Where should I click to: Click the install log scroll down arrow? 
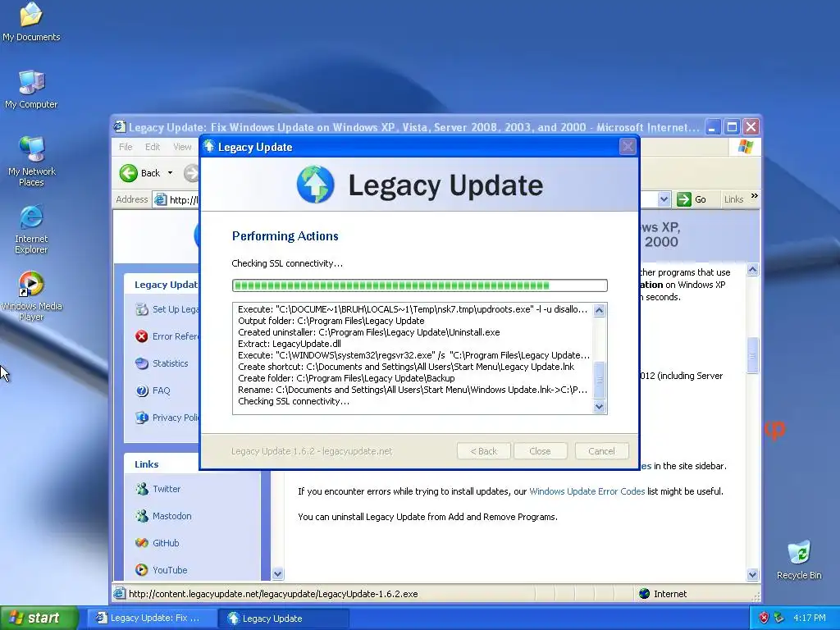click(x=600, y=407)
